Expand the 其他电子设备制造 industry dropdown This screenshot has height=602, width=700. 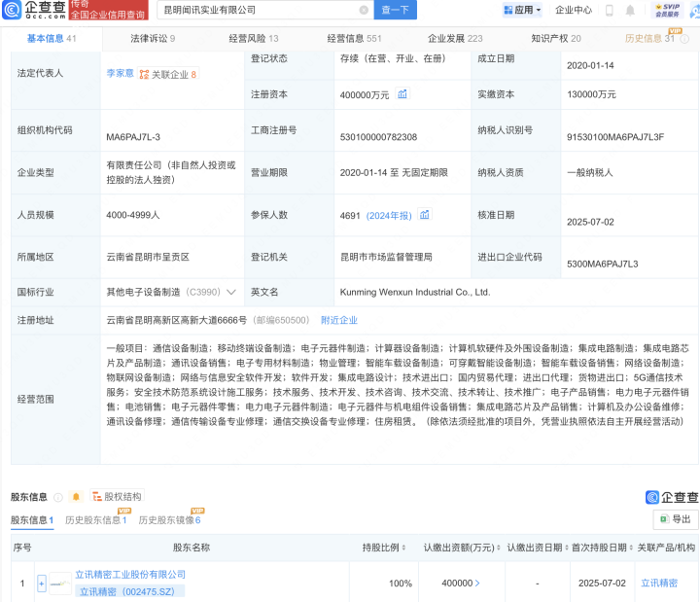[230, 291]
